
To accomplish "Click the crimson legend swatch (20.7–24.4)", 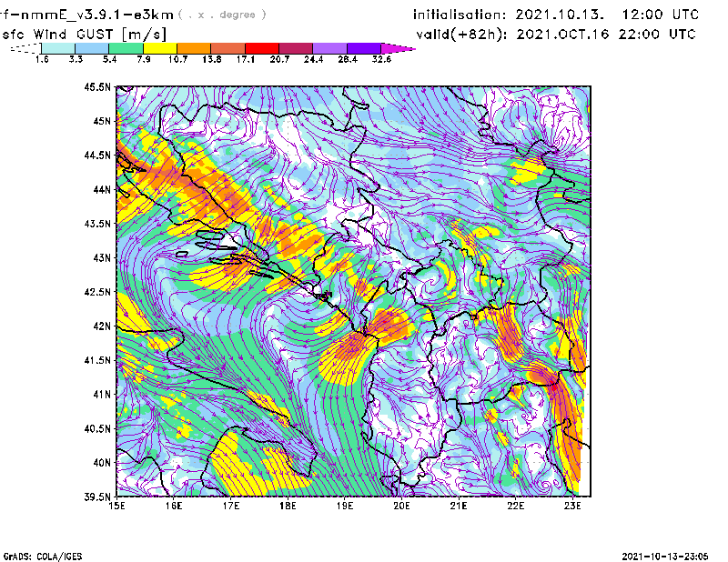I will (x=296, y=48).
